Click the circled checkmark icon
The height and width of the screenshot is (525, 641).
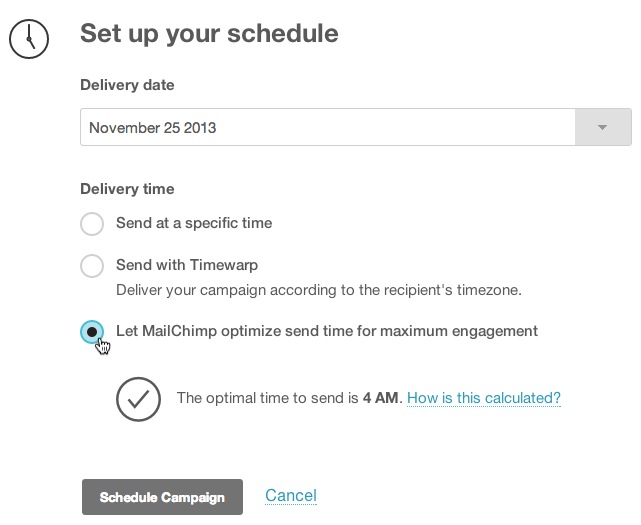[x=139, y=398]
